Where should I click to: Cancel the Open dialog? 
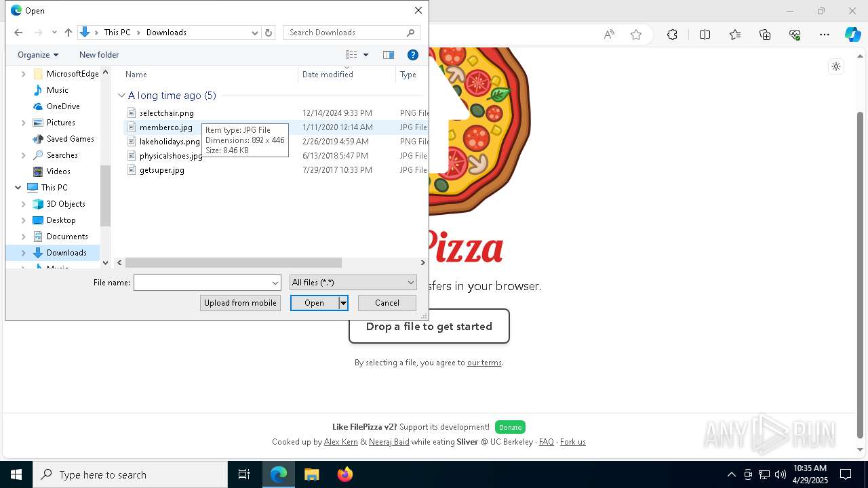coord(387,303)
